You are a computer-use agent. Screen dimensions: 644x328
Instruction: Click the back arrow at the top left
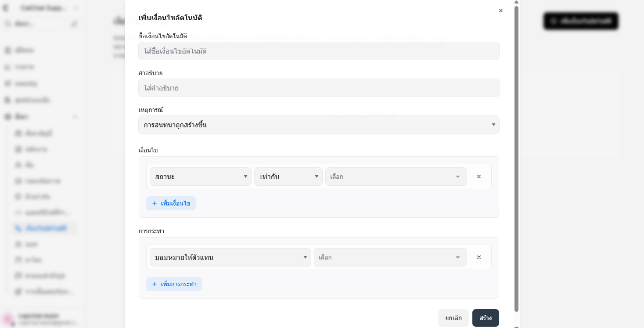pyautogui.click(x=4, y=8)
